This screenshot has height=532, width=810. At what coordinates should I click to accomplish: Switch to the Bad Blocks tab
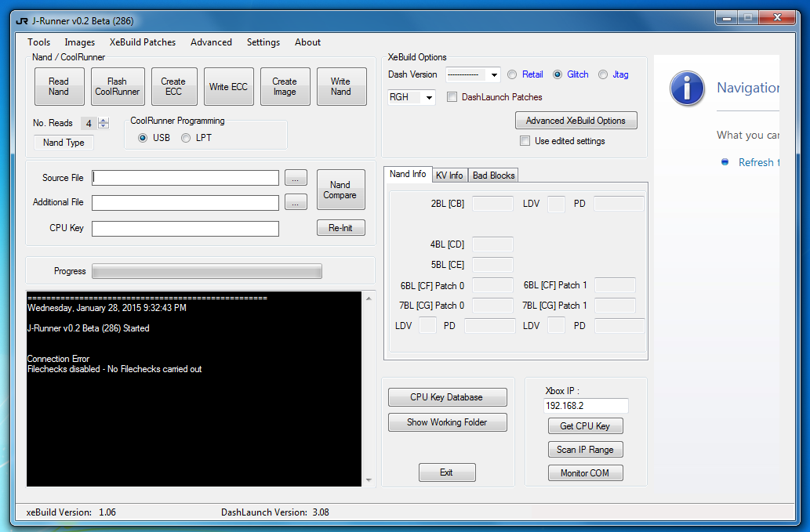tap(493, 176)
